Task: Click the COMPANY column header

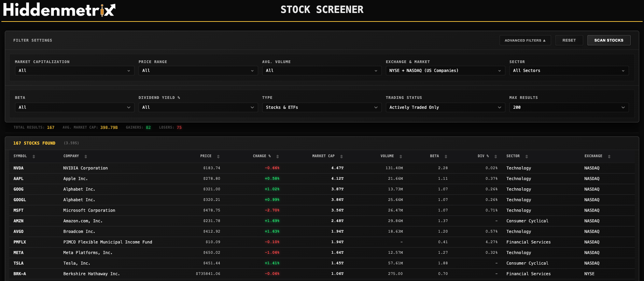Action: coord(71,156)
